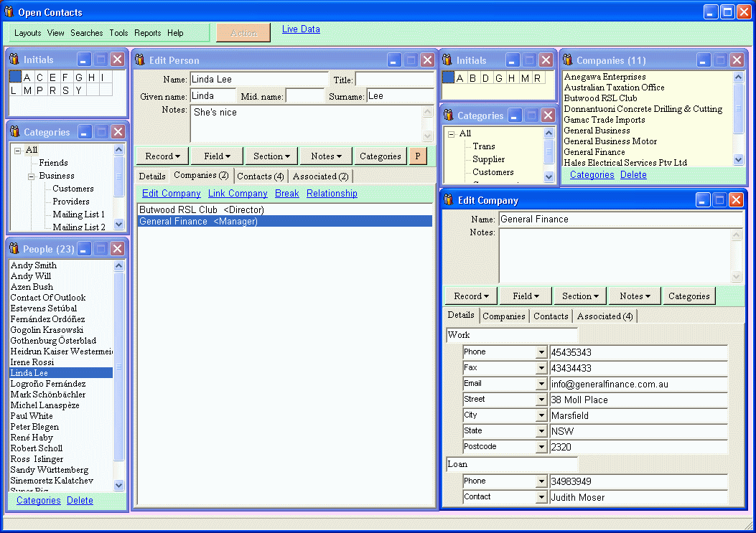Click the Open Contacts application icon in title bar
The height and width of the screenshot is (533, 756).
click(9, 12)
